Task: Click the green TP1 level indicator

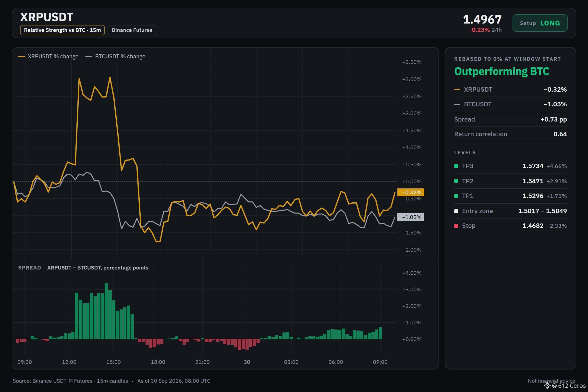Action: point(456,196)
